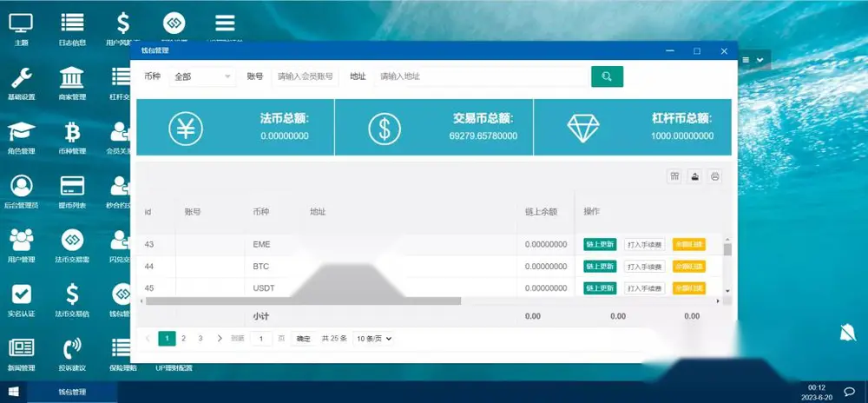Open the 钱包管理 desktop icon
Viewport: 868px width, 403px height.
121,294
